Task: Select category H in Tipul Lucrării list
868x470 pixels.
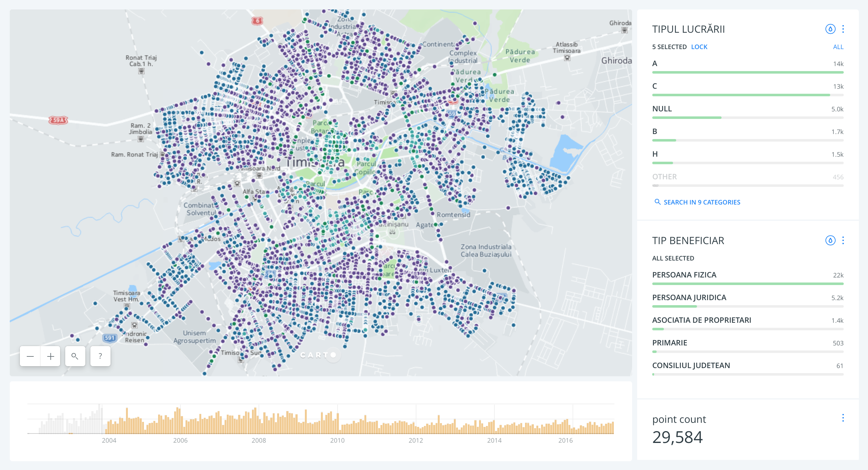Action: coord(655,154)
